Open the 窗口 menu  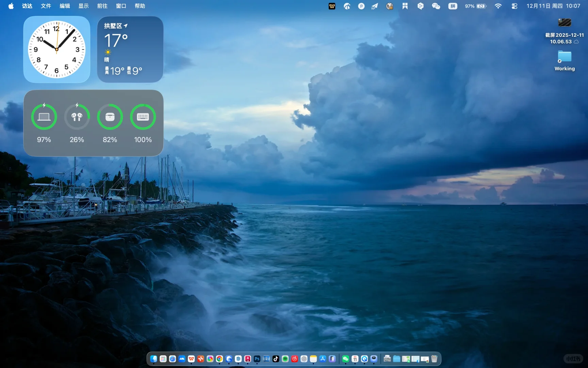coord(120,6)
